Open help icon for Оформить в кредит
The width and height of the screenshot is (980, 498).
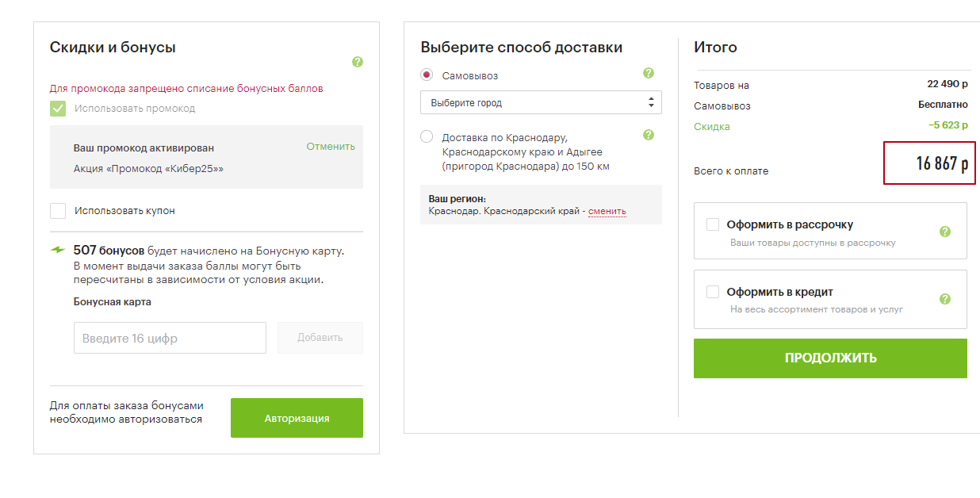[x=944, y=299]
